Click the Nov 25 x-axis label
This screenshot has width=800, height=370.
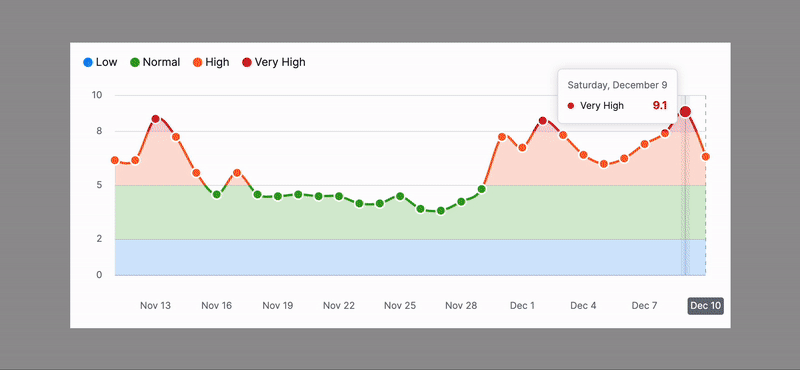coord(400,306)
